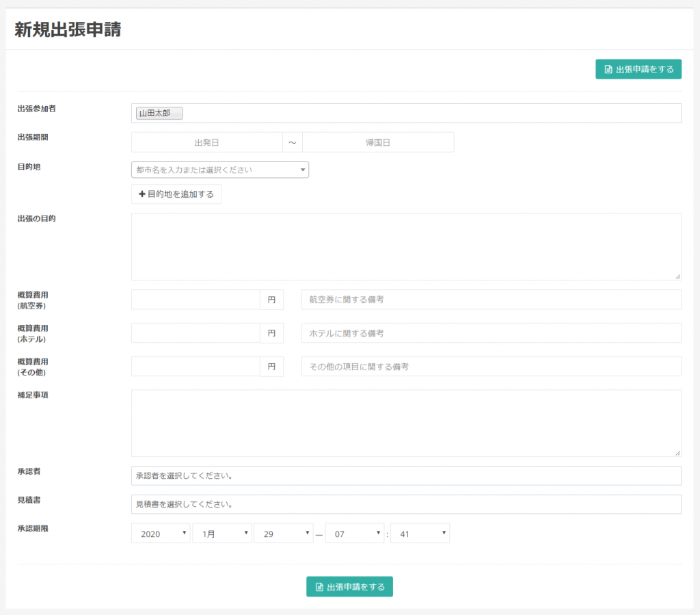The width and height of the screenshot is (700, 615).
Task: Click the plus icon on 目的地を追加する
Action: point(142,194)
